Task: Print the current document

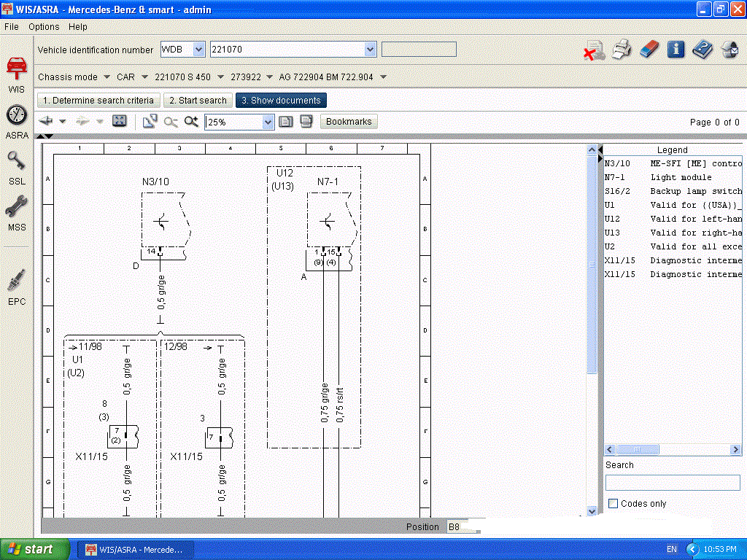Action: [x=622, y=50]
